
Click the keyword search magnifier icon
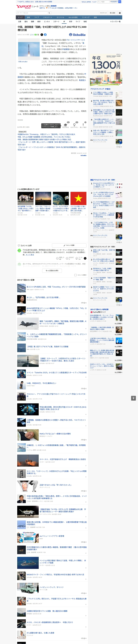tap(49, 13)
